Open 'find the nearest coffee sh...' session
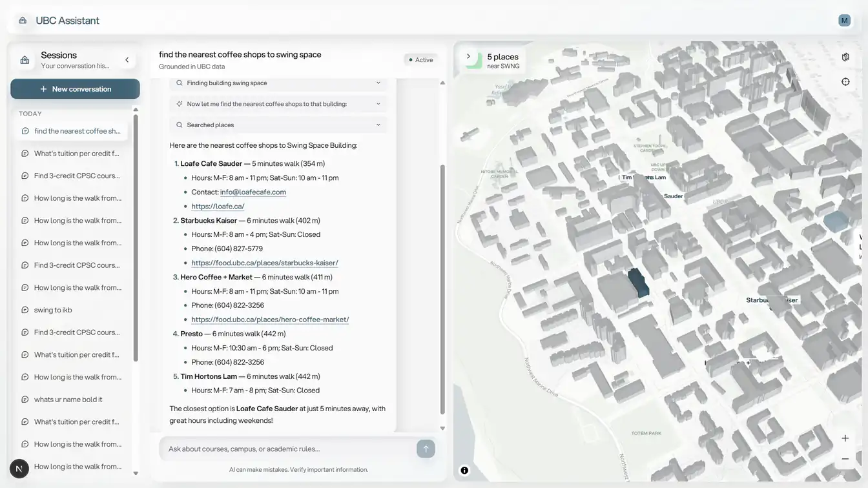The image size is (868, 488). 71,131
